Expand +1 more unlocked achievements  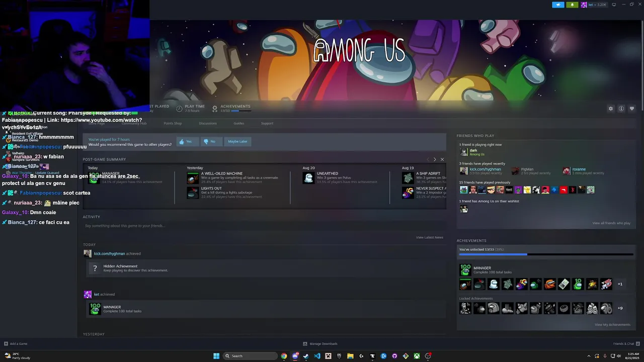[620, 284]
